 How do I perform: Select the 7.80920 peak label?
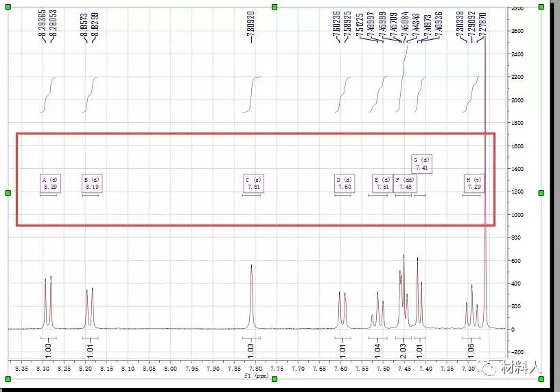[251, 27]
